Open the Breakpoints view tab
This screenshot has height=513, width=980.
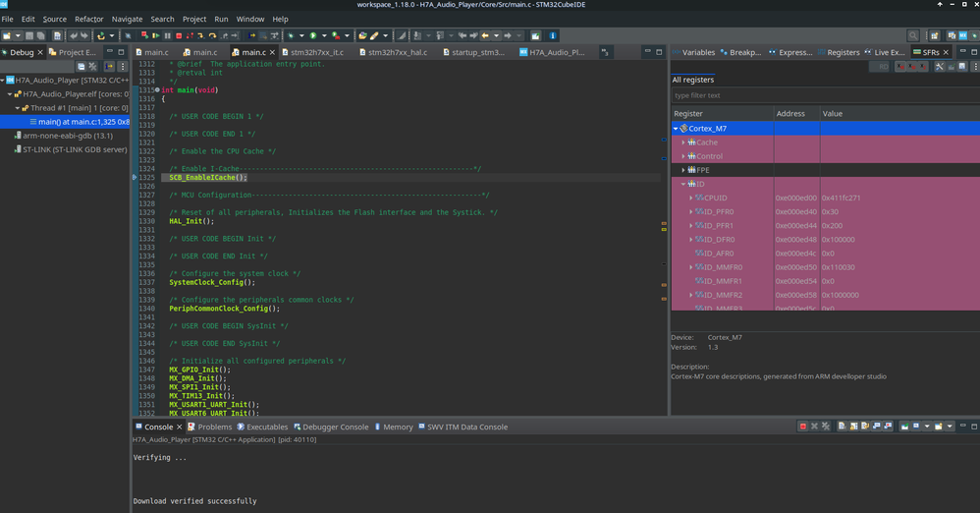point(741,52)
